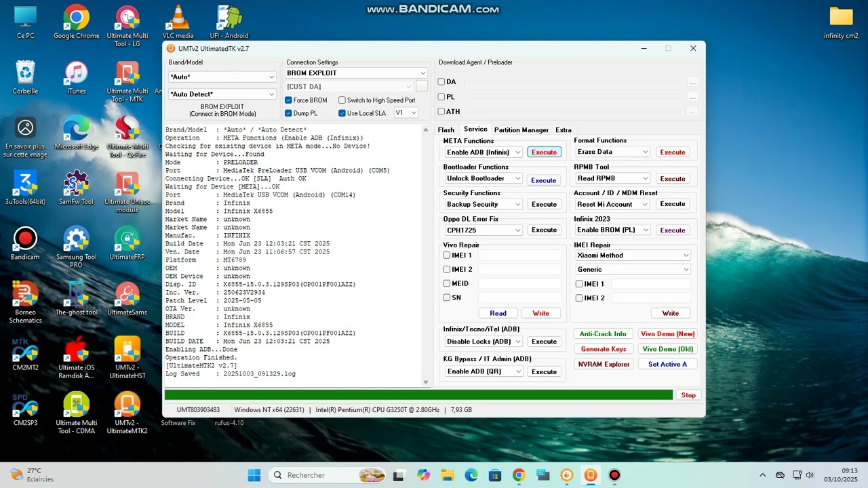
Task: Launch 3uTools(64bit) desktop icon
Action: (x=25, y=188)
